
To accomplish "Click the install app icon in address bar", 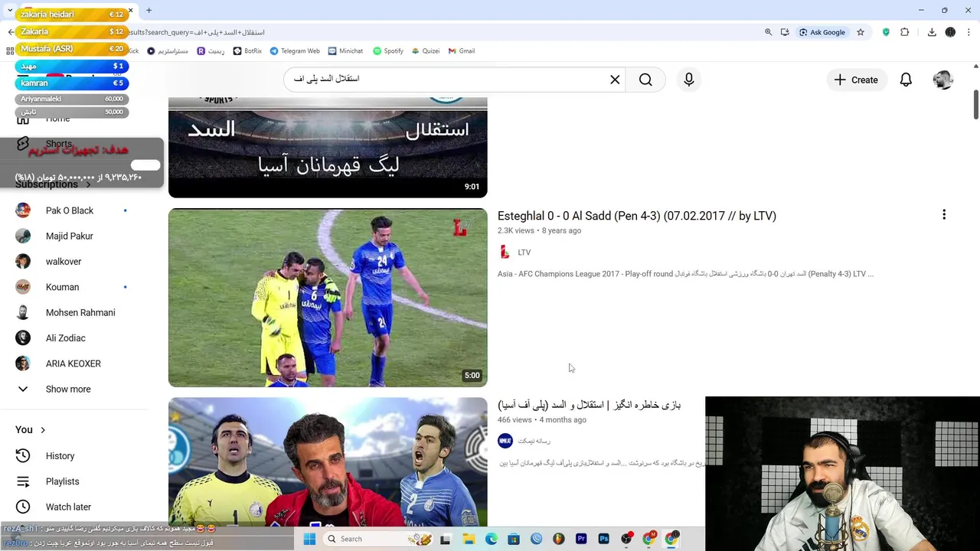I will click(785, 32).
